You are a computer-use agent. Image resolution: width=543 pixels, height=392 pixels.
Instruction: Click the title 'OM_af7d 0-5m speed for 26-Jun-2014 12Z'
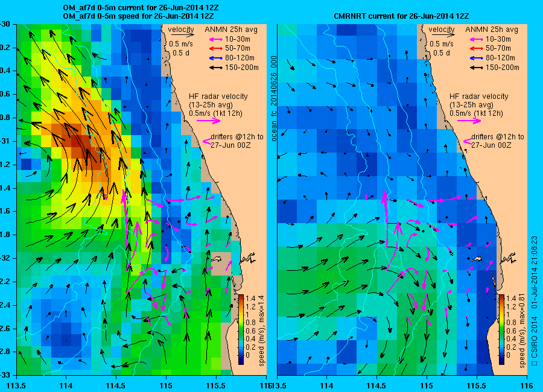coord(138,16)
